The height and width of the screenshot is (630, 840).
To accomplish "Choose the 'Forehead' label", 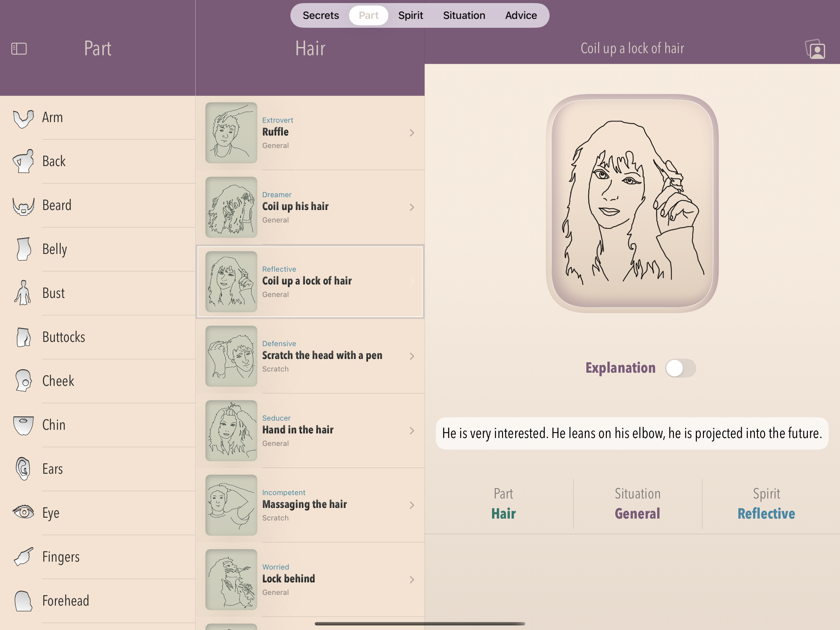I will (x=66, y=601).
